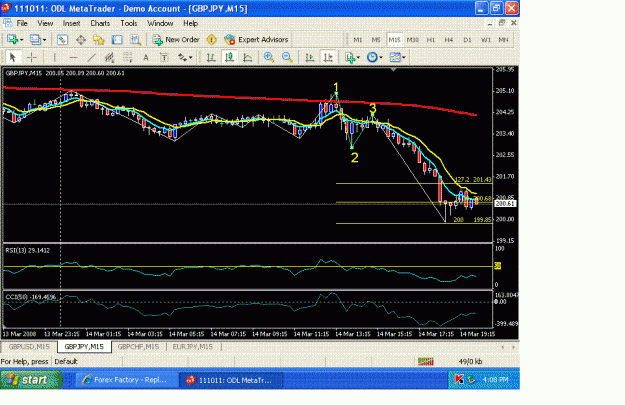The height and width of the screenshot is (405, 625).
Task: Click the Windows Start button
Action: click(31, 380)
